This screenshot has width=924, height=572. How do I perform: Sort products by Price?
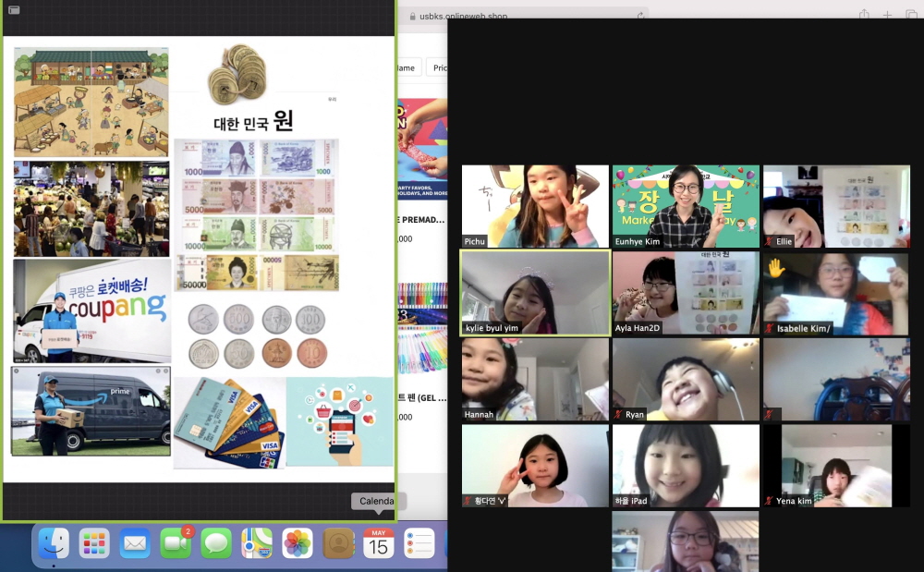pos(440,67)
